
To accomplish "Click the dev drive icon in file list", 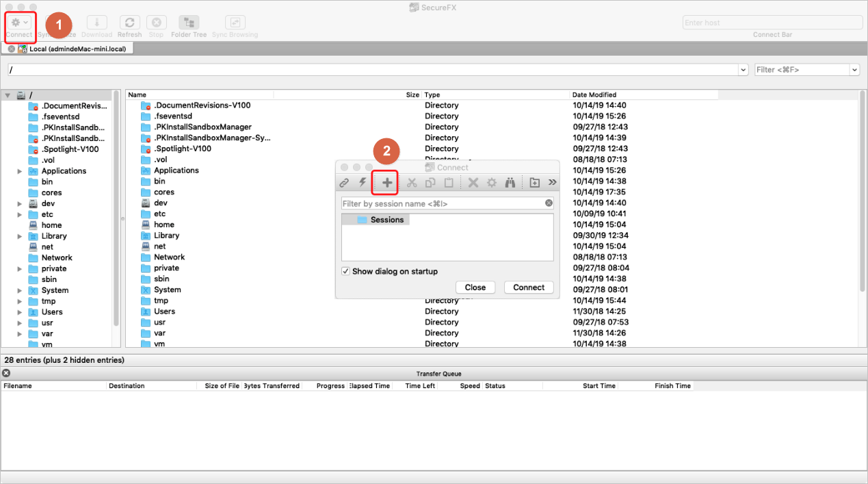I will click(145, 203).
